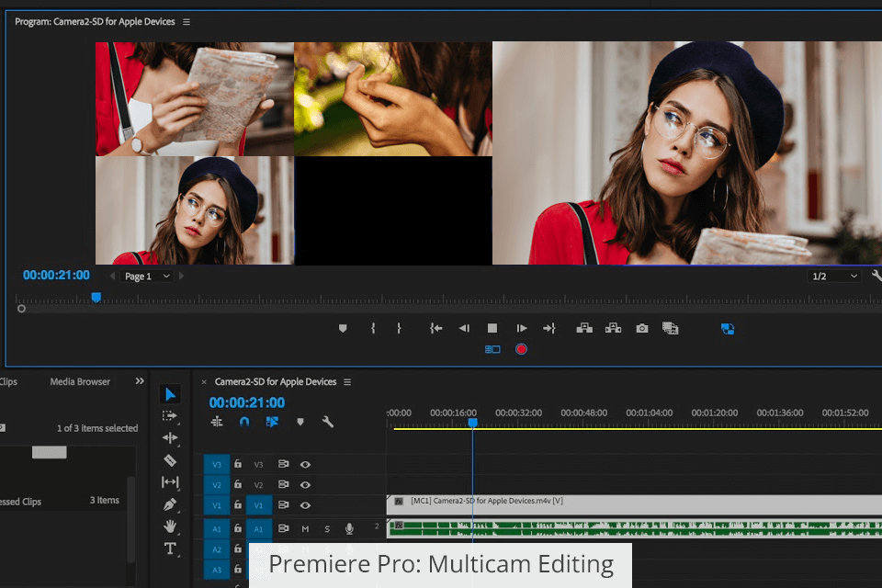The image size is (882, 588).
Task: Open the Page 1 dropdown
Action: click(x=147, y=277)
